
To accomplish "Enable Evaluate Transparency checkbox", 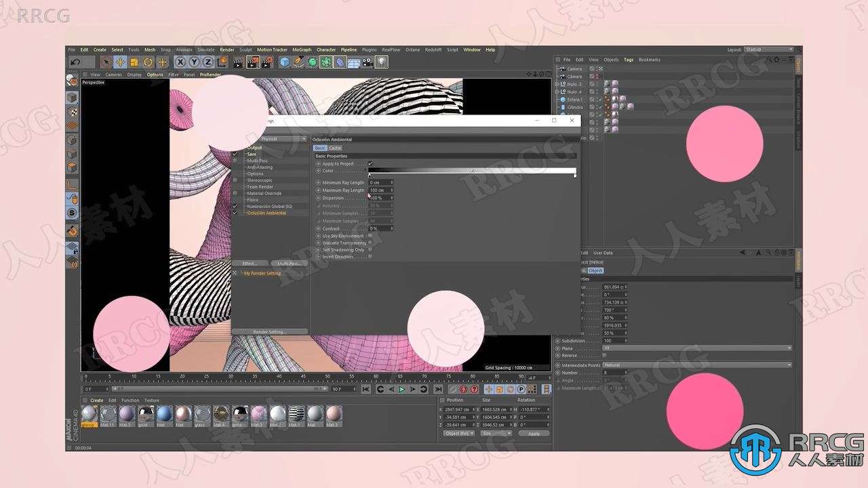I will [370, 243].
